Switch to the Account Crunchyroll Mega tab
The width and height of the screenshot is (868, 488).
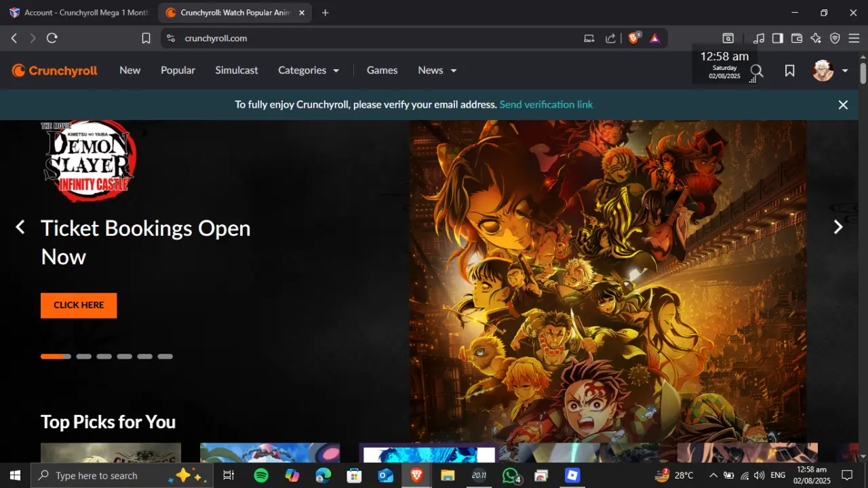coord(79,13)
